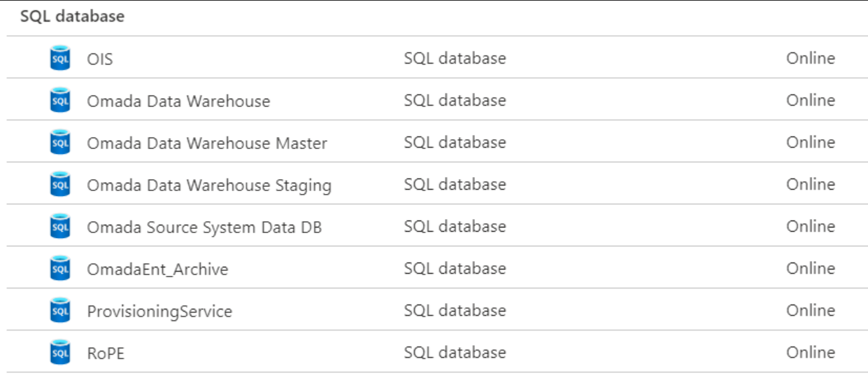Open Omada Data Warehouse Staging
This screenshot has width=868, height=385.
(209, 185)
